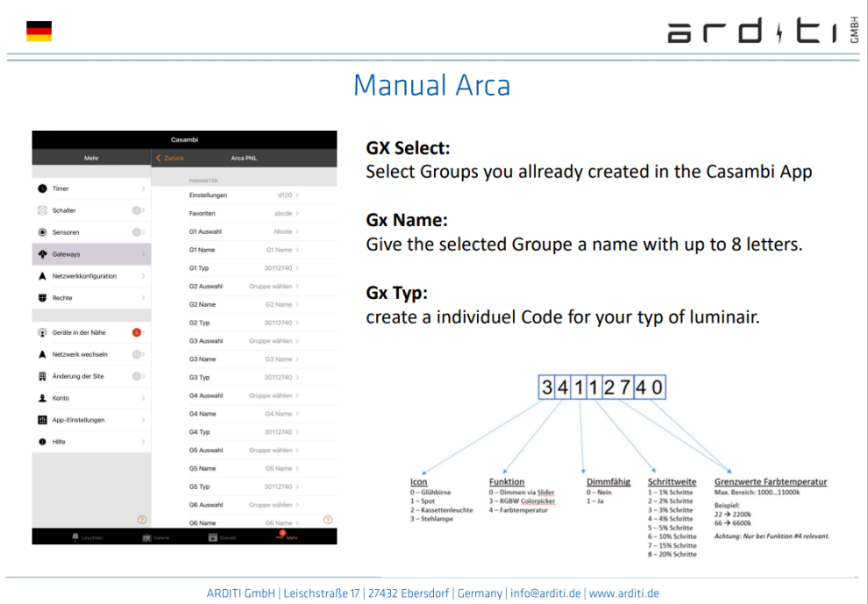Click the Dimmfähig legend heading

608,481
